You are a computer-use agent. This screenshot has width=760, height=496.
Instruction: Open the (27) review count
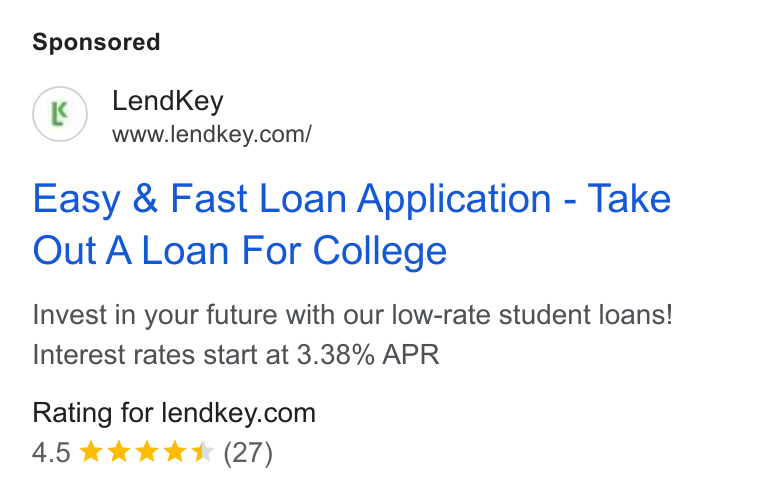248,453
